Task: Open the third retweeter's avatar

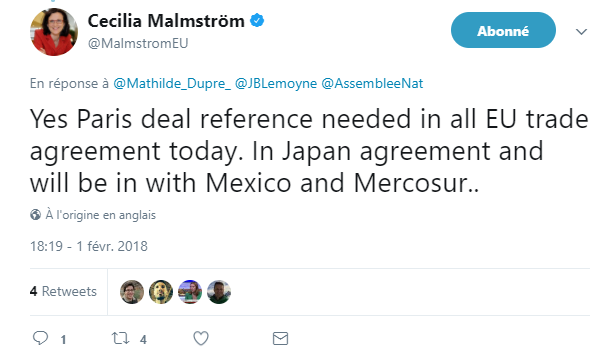Action: tap(190, 292)
